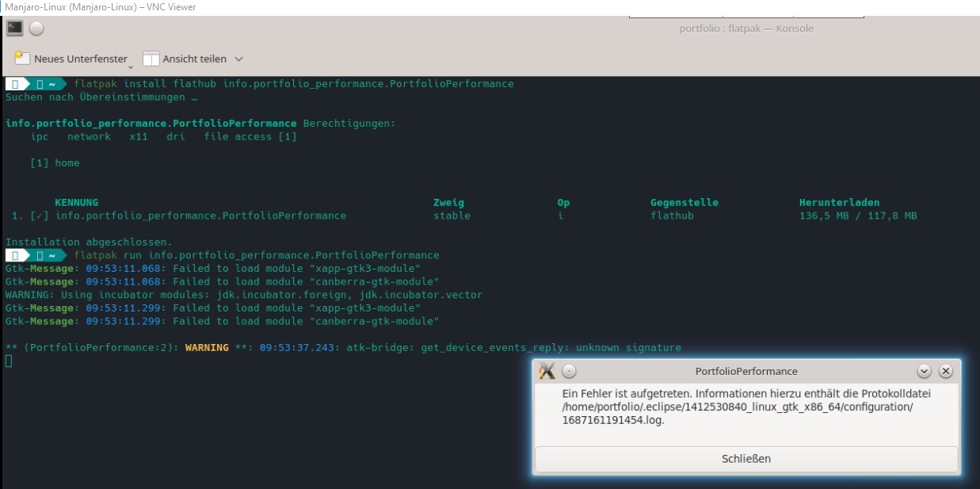980x489 pixels.
Task: Click the round button beside the dialog's X11 icon
Action: pos(569,371)
